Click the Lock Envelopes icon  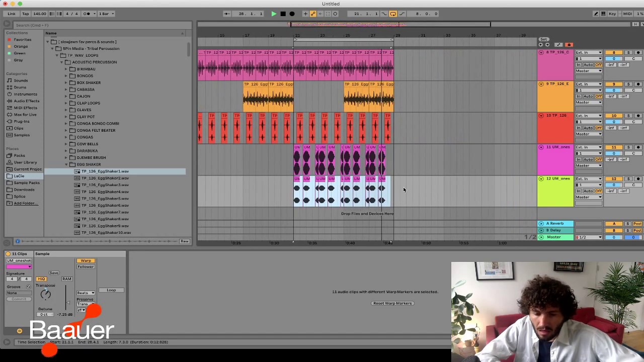(569, 45)
